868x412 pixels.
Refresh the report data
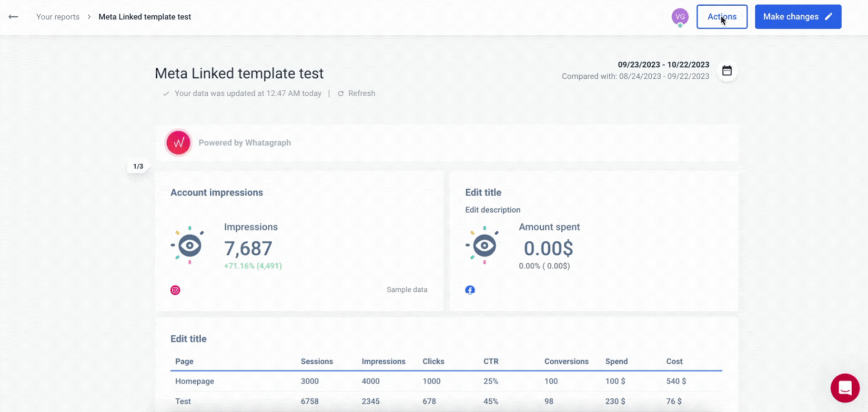click(x=356, y=93)
